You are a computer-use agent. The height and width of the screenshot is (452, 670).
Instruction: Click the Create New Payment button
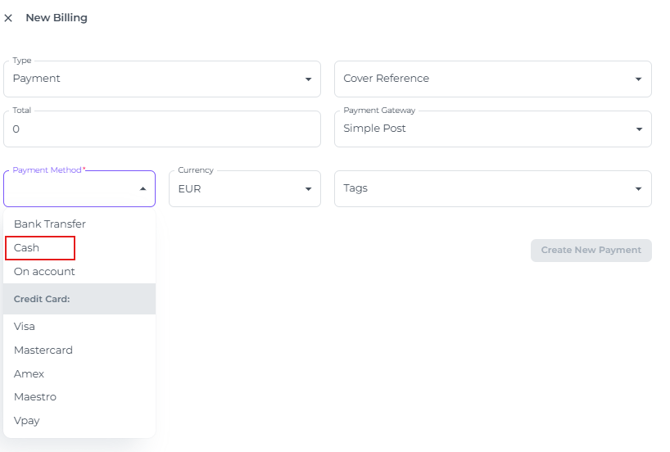tap(591, 250)
